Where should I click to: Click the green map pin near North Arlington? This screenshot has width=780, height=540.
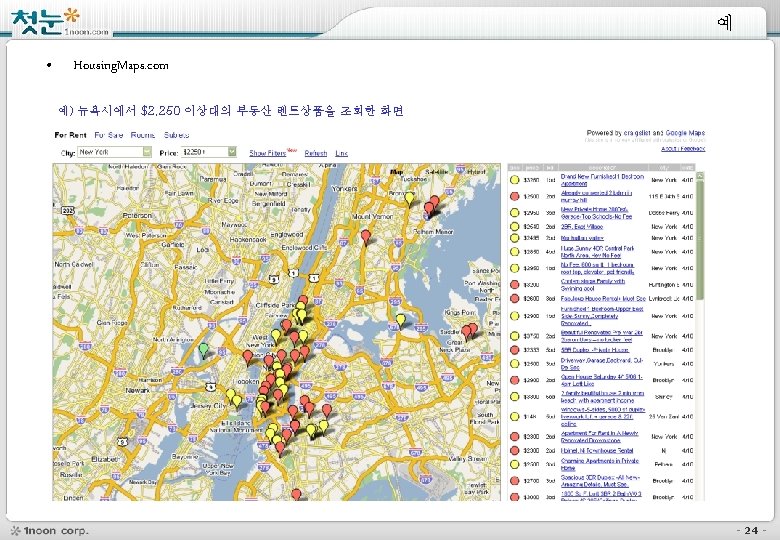[203, 350]
